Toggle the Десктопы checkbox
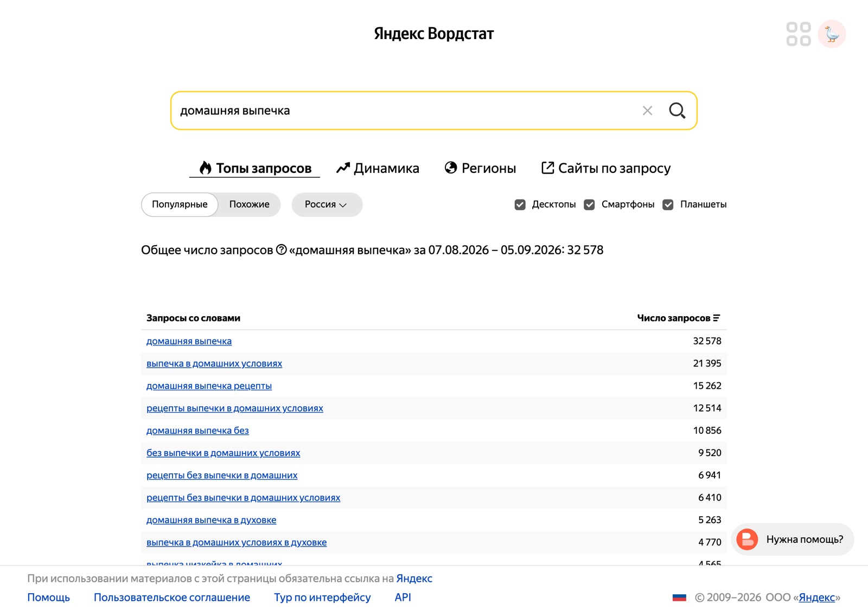868x610 pixels. coord(520,204)
